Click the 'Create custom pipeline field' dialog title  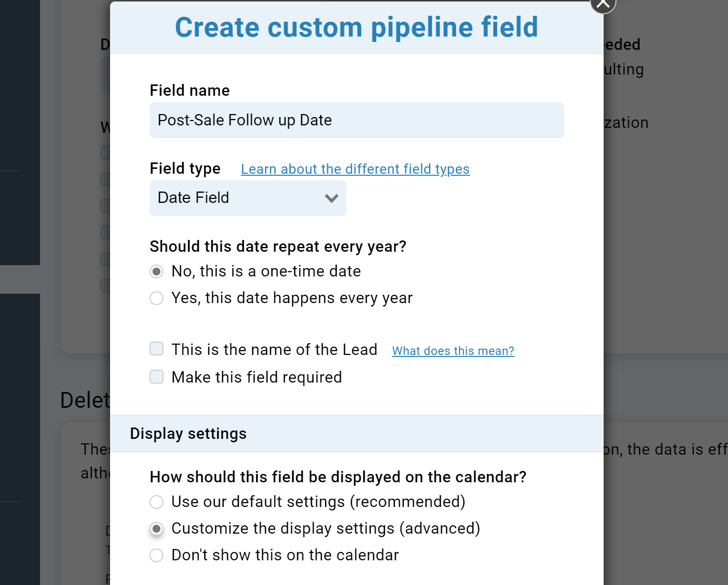pos(356,27)
